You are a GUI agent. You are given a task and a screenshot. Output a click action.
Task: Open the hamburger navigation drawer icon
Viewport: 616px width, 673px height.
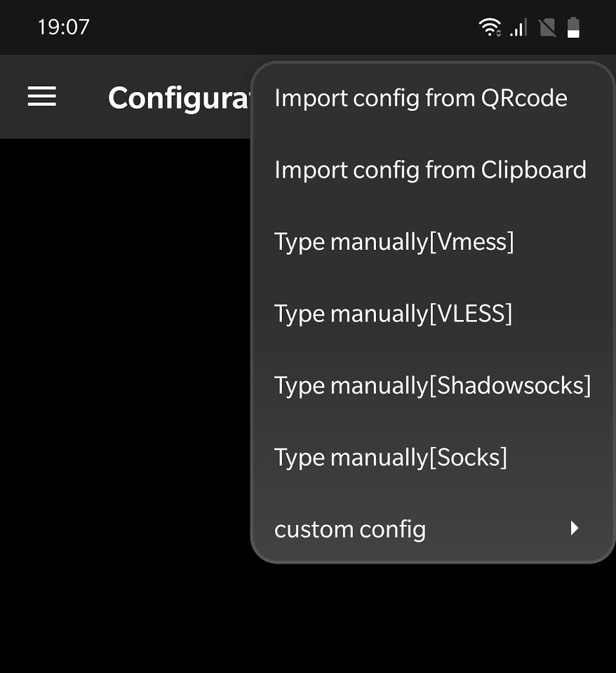(x=42, y=96)
